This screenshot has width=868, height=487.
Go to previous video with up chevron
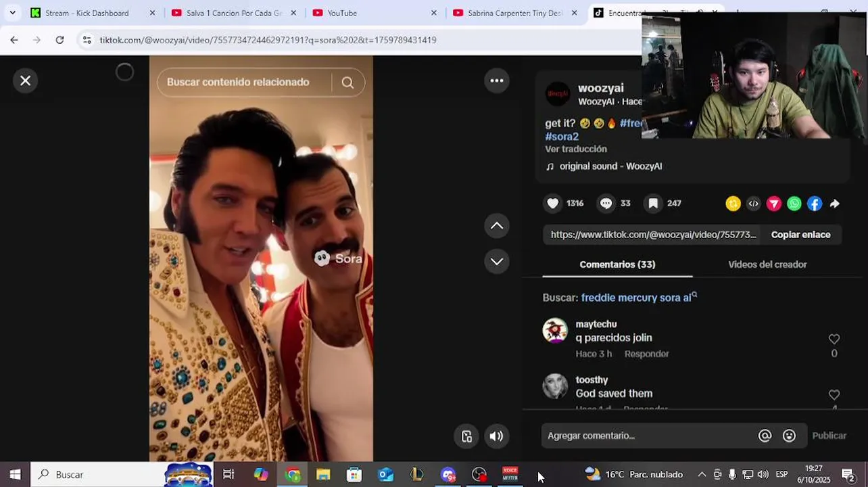coord(497,226)
